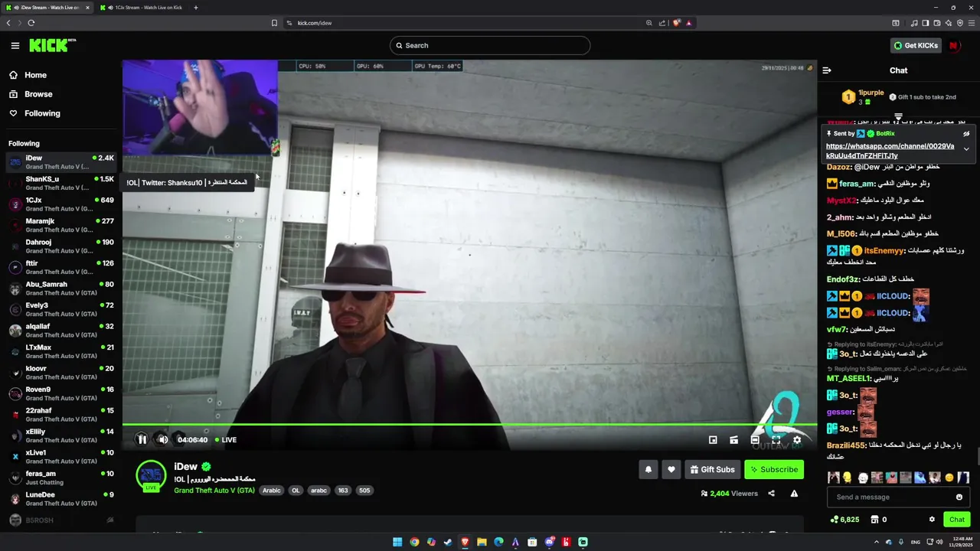
Task: Open iDew channel avatar
Action: pos(151,475)
